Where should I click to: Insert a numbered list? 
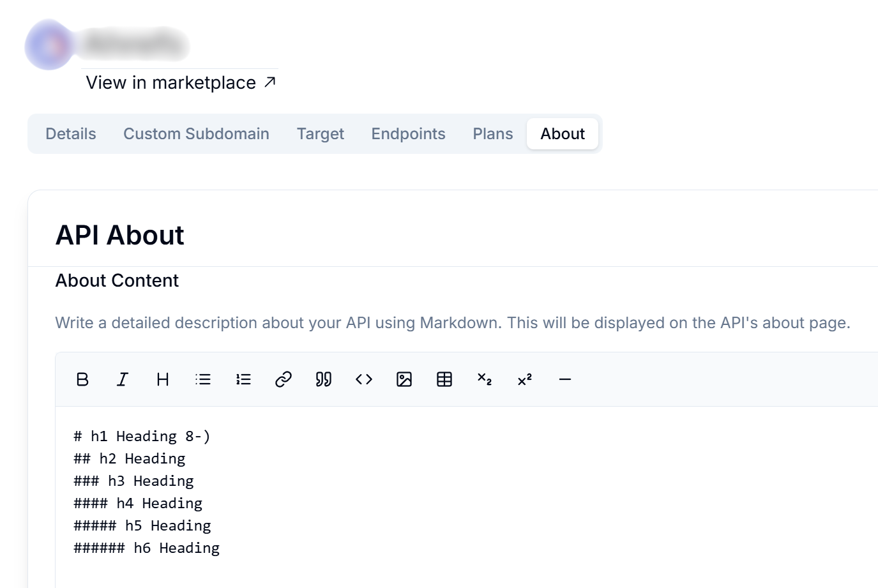243,379
